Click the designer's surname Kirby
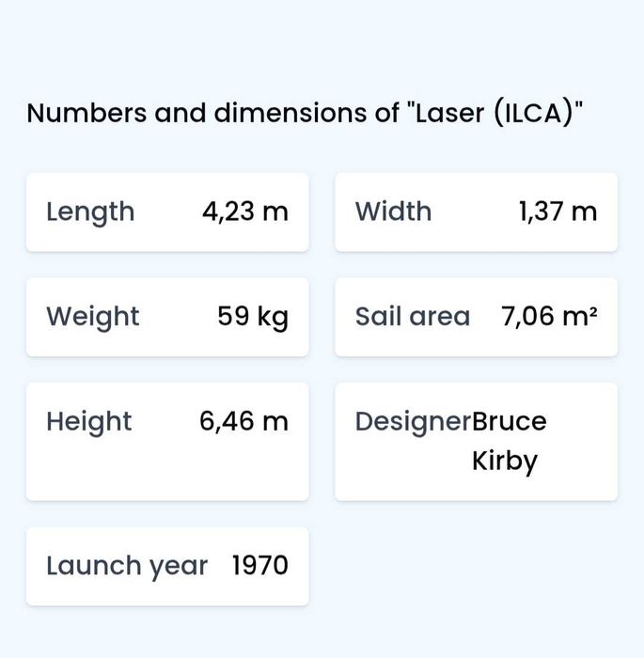Viewport: 644px width, 658px height. pos(505,462)
